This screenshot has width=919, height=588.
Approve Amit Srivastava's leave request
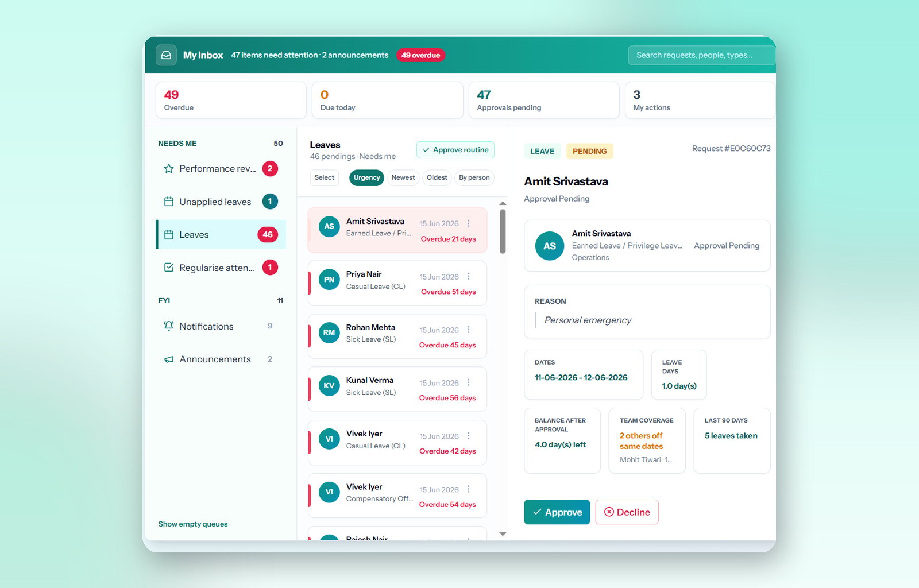click(557, 512)
